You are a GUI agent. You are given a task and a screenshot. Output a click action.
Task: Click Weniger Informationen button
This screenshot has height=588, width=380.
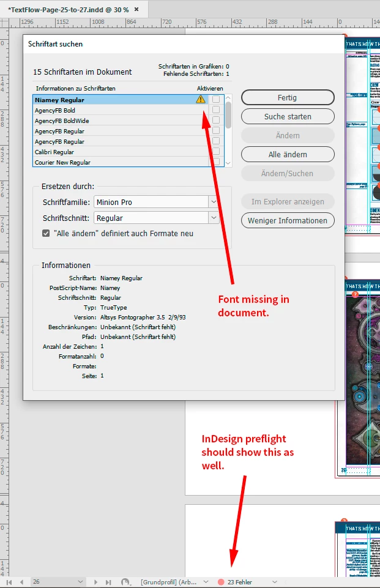288,220
